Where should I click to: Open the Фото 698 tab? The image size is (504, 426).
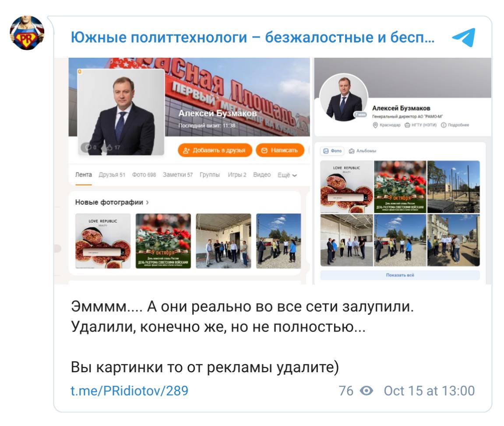[144, 175]
